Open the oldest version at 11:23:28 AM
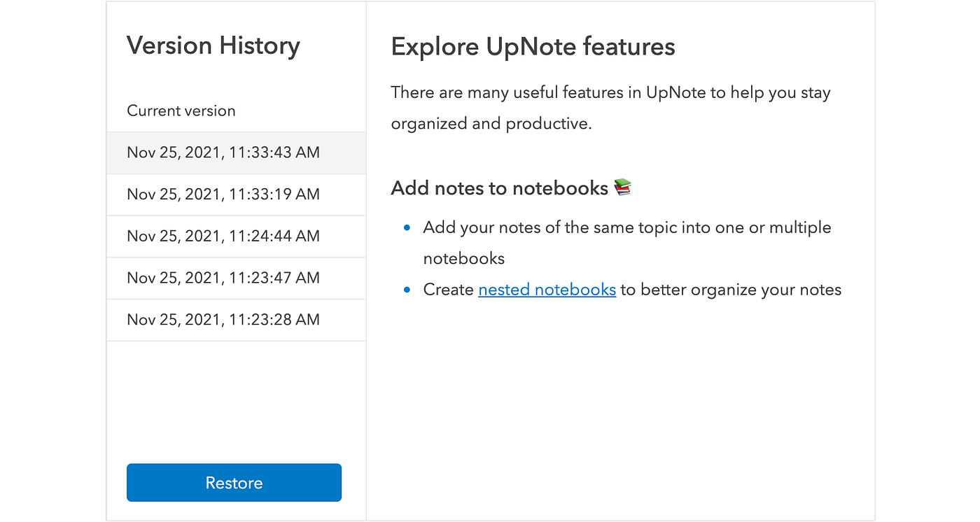Viewport: 980px width, 522px height. pyautogui.click(x=223, y=320)
